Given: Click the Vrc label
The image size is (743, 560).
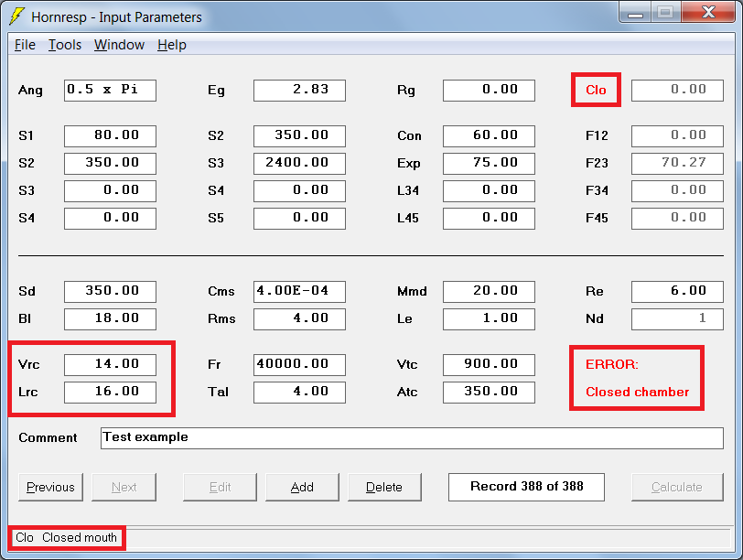Looking at the screenshot, I should (x=29, y=364).
